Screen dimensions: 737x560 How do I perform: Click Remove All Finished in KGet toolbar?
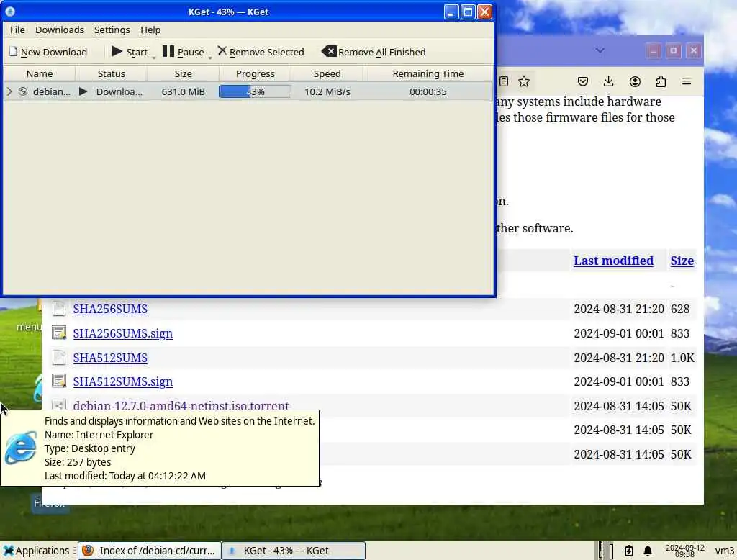[374, 52]
